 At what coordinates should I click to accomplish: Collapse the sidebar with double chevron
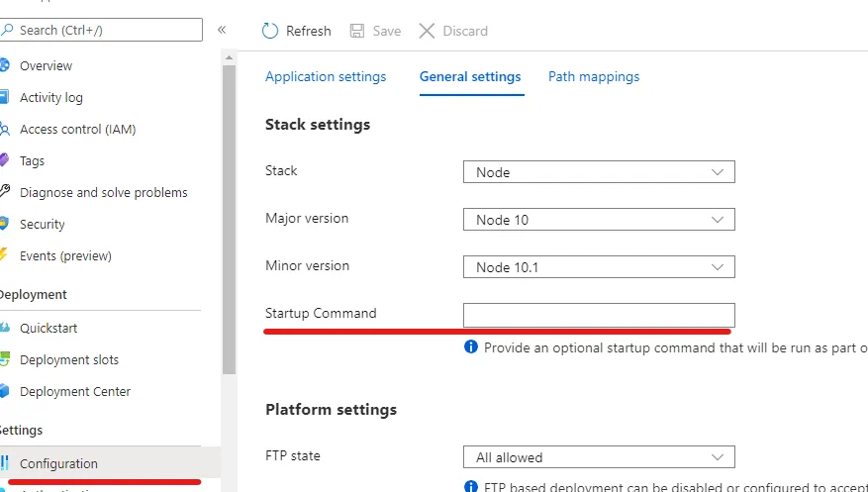[x=222, y=30]
